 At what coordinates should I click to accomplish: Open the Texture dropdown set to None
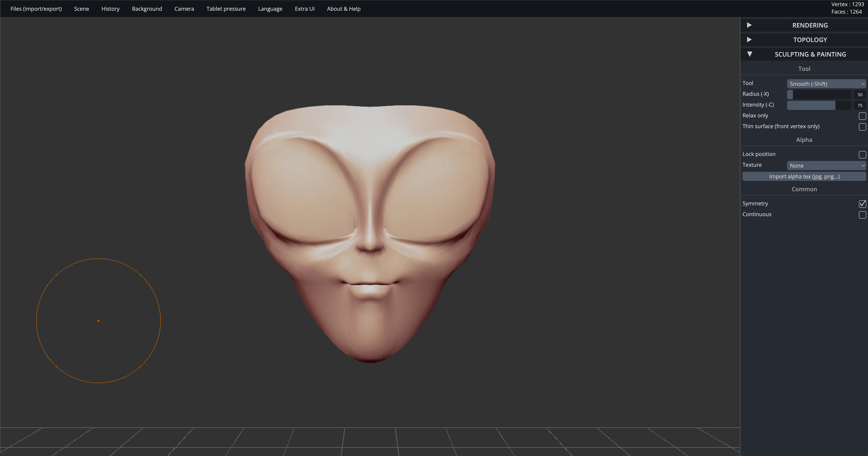coord(826,165)
